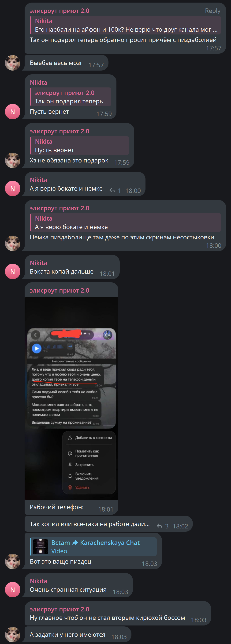This screenshot has height=644, width=231.
Task: Click Nikita's pink N avatar at 17:59
Action: (12, 112)
